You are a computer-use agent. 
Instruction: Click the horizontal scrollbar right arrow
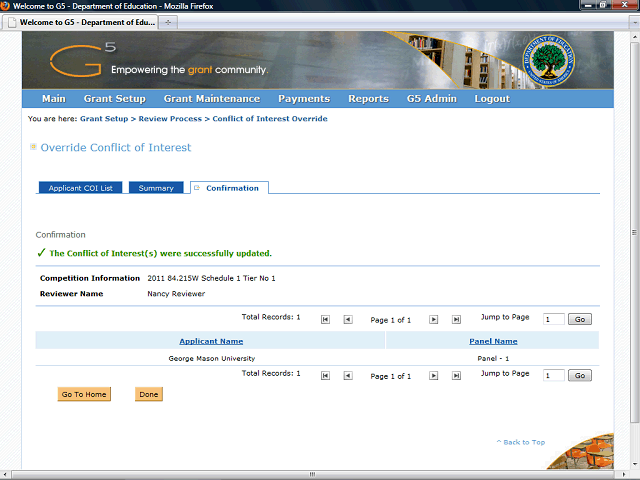623,474
